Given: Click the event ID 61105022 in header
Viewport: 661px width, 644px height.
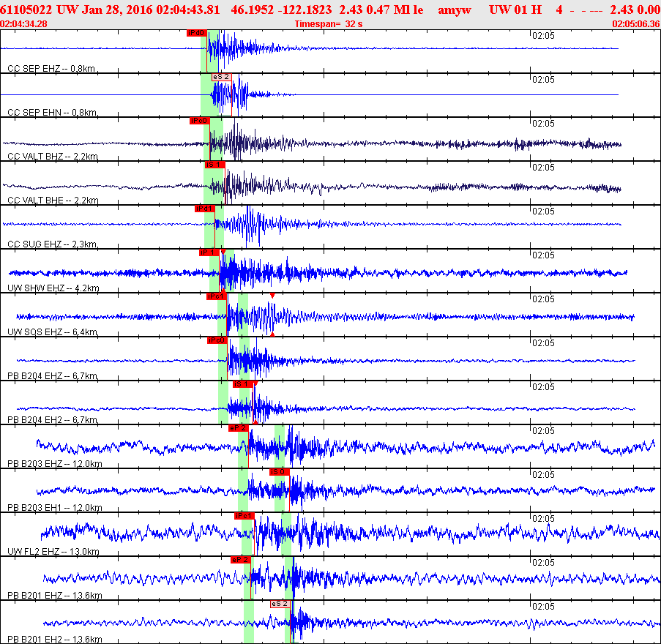Looking at the screenshot, I should (x=27, y=10).
